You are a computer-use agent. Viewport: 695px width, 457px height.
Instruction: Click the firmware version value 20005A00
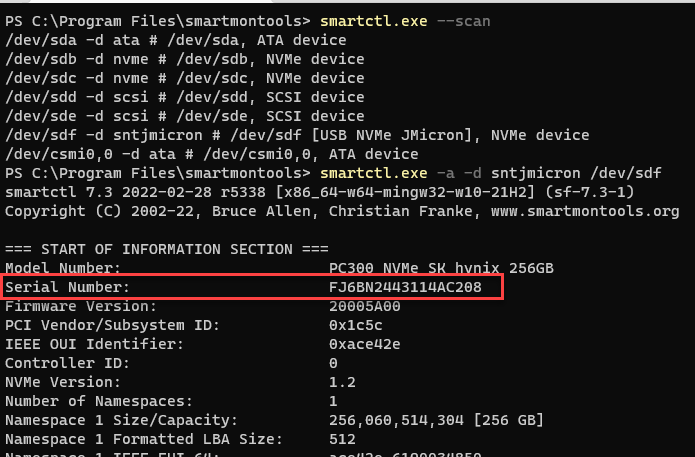click(x=367, y=306)
